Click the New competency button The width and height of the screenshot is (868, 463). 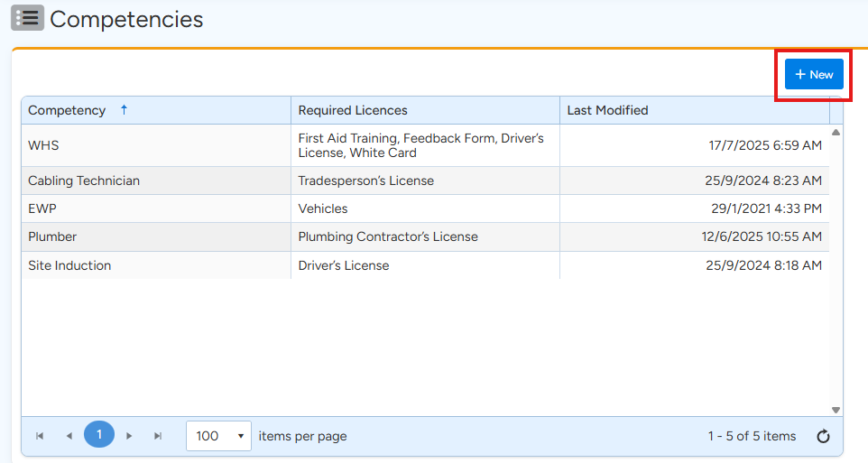(814, 75)
